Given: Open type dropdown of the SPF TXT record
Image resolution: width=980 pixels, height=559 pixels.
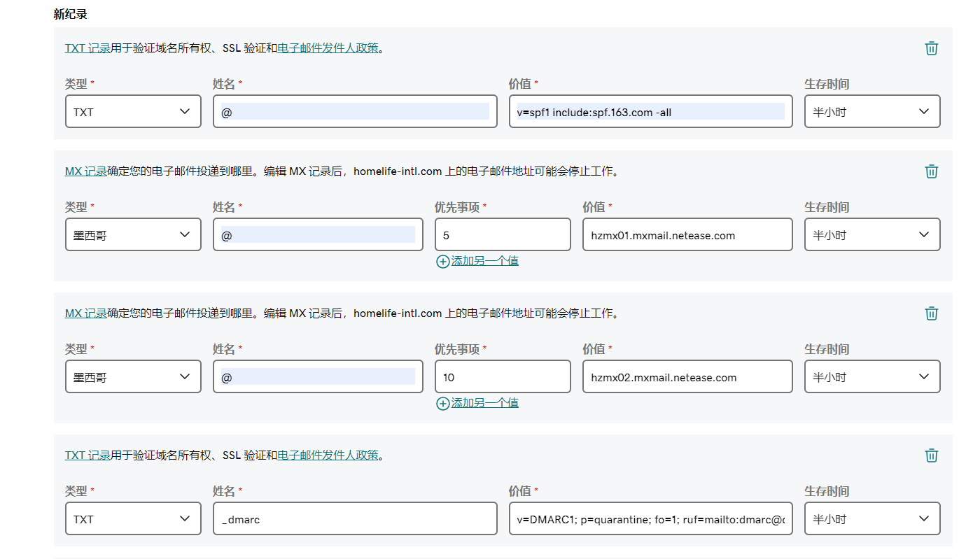Looking at the screenshot, I should click(x=133, y=112).
